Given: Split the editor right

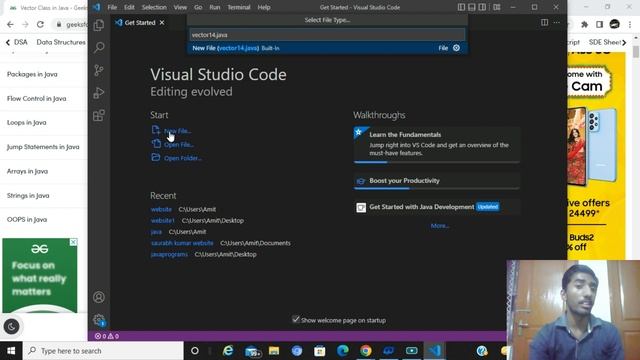Looking at the screenshot, I should 544,22.
